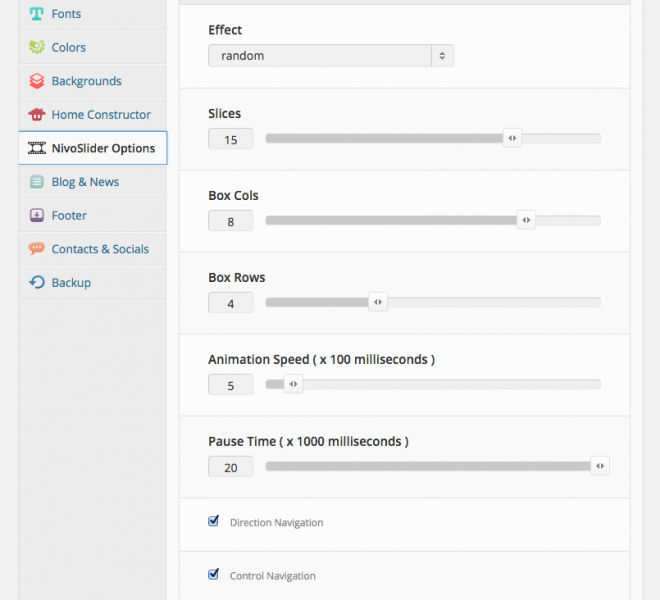This screenshot has width=660, height=600.
Task: Click the Footer download icon
Action: point(37,215)
